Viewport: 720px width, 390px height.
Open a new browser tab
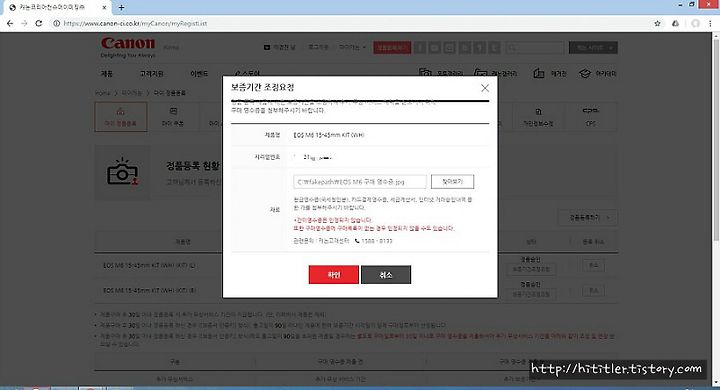pyautogui.click(x=121, y=7)
